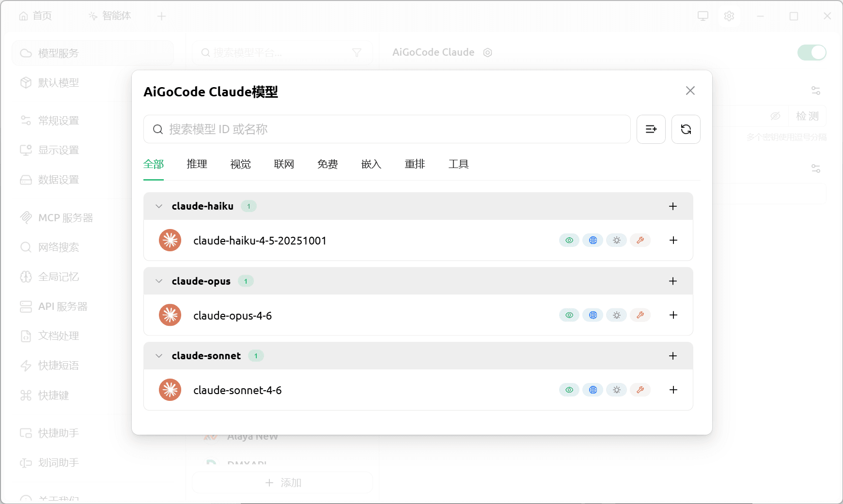The height and width of the screenshot is (504, 843).
Task: Click tools wrench tag on claude-opus-4-6
Action: [x=640, y=315]
